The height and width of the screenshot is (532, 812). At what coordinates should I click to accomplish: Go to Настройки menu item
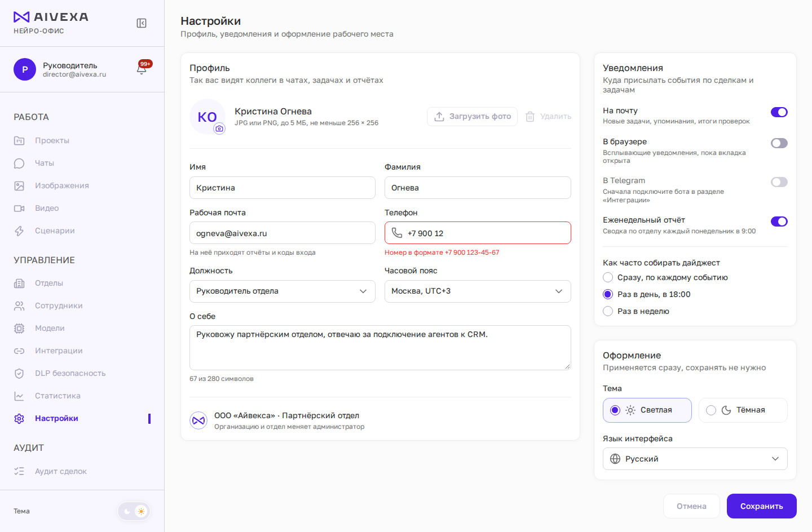pyautogui.click(x=82, y=418)
